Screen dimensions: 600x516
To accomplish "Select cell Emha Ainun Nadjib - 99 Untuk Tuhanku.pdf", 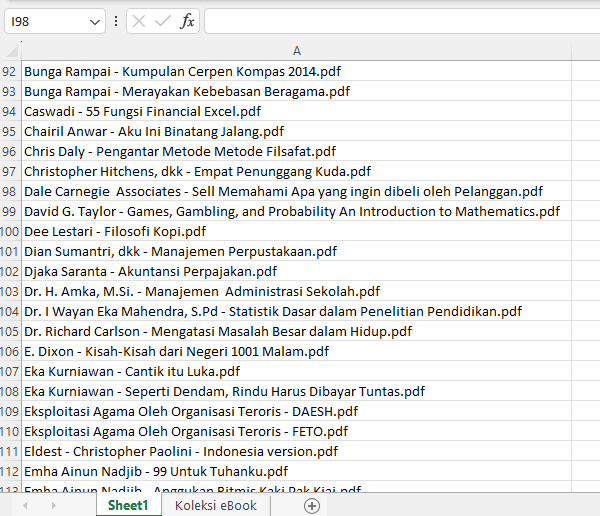I will 297,471.
